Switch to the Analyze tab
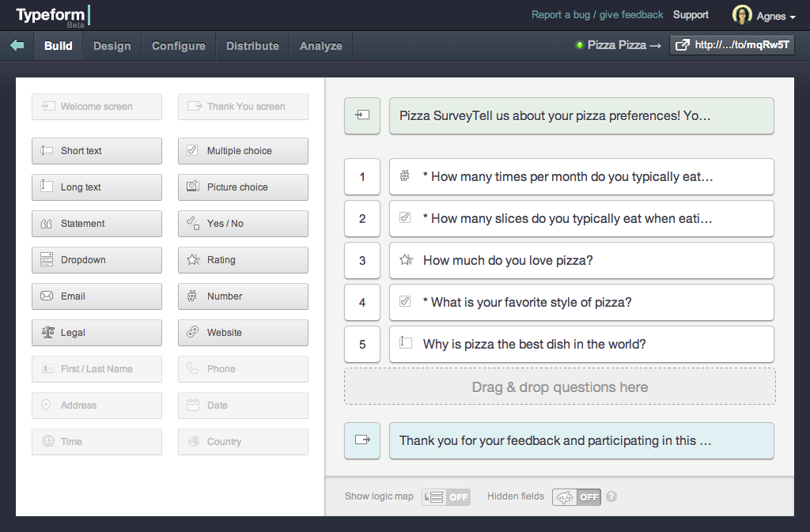Screen dimensions: 810x532 click(x=321, y=46)
